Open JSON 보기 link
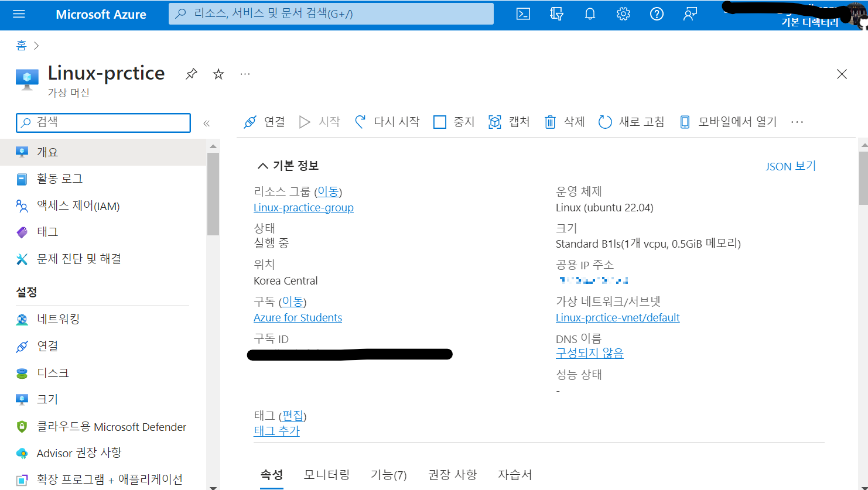Viewport: 868px width, 490px height. (791, 166)
